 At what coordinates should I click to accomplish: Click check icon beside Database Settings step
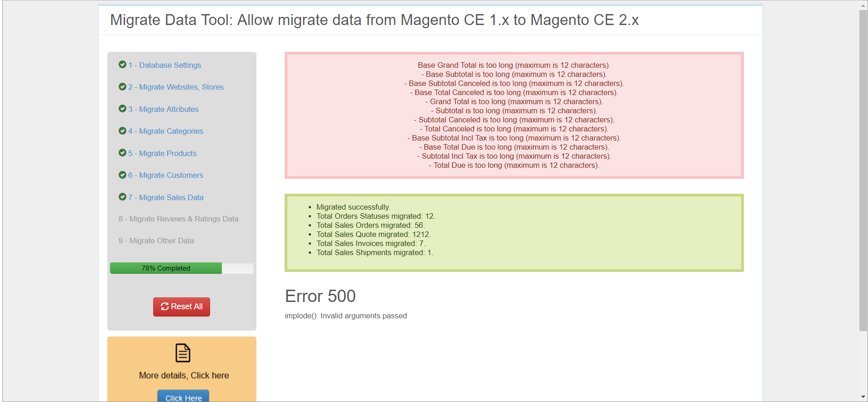click(x=122, y=65)
